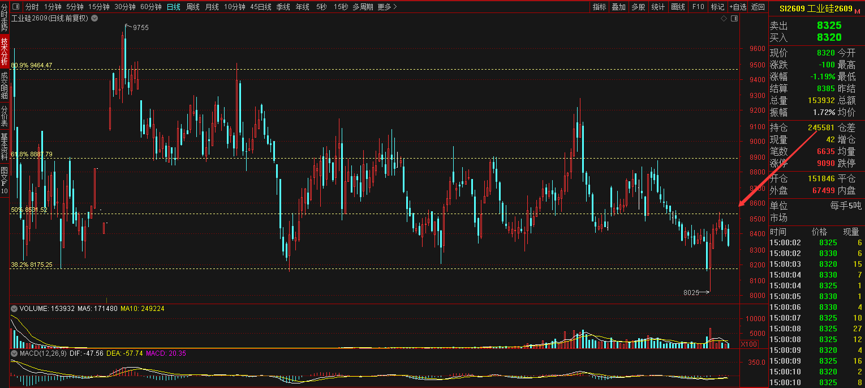The width and height of the screenshot is (865, 388).
Task: Click the diamond marker icon above the chart
Action: [724, 18]
